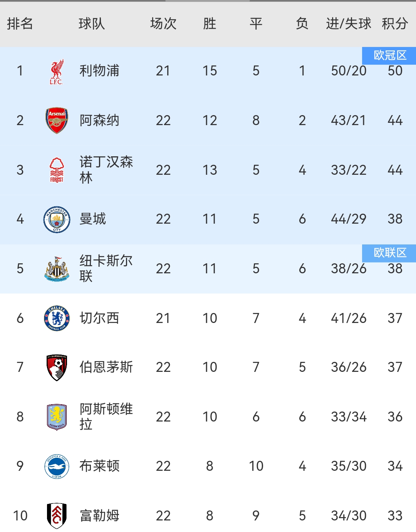
Task: Tap the Newcastle United crest
Action: 57,269
